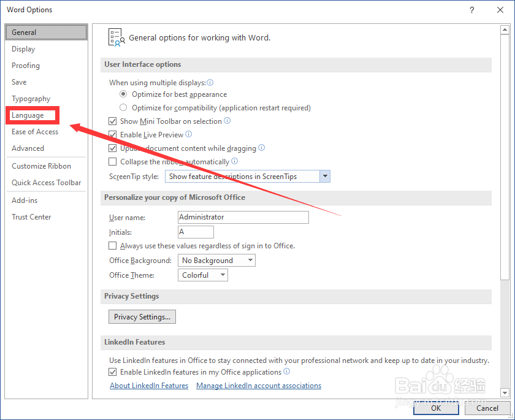
Task: Click the Privacy Settings... button
Action: [x=142, y=316]
